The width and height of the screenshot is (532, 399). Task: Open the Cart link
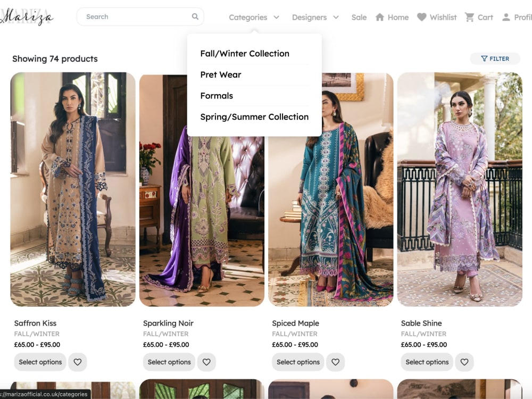tap(485, 18)
